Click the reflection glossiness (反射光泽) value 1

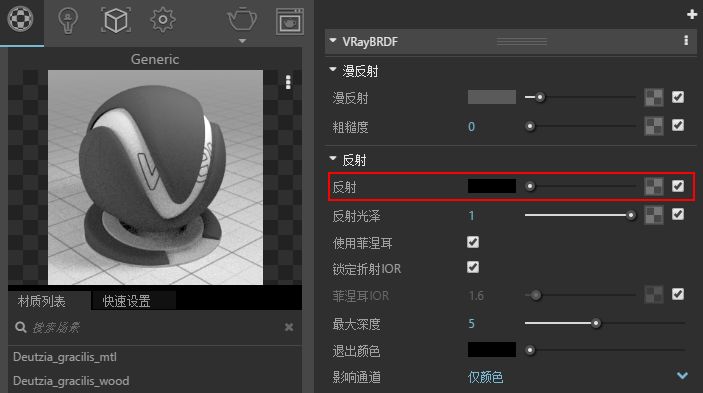coord(472,216)
